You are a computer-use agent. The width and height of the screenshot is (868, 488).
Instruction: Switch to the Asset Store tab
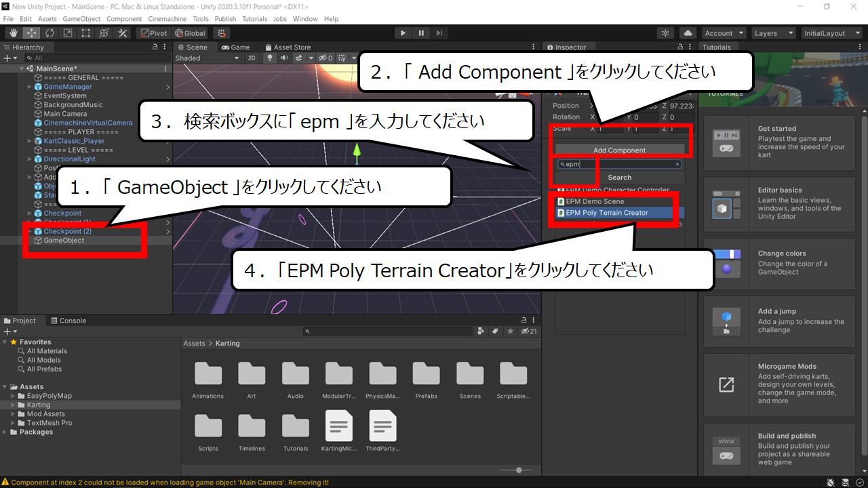(288, 47)
